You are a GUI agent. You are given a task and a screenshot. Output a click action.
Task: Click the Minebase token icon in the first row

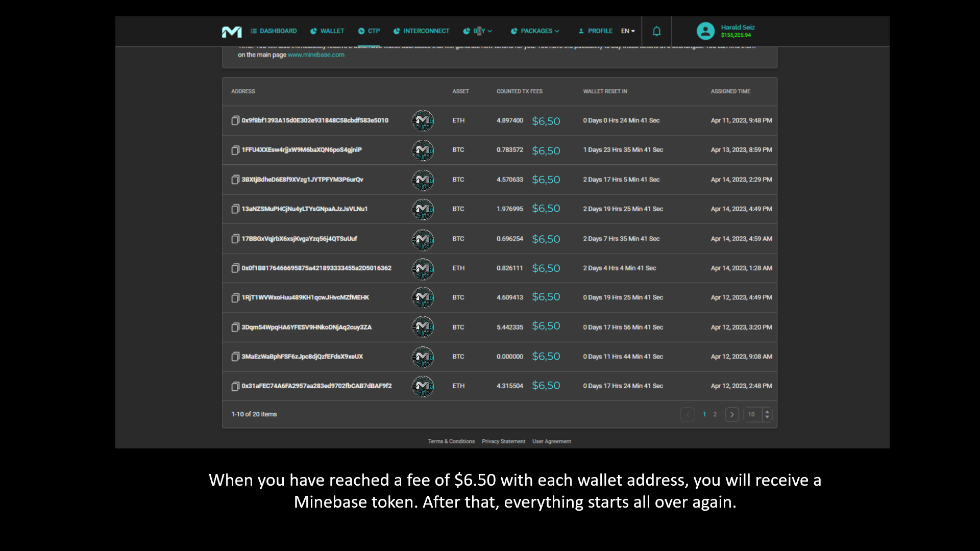pyautogui.click(x=423, y=121)
